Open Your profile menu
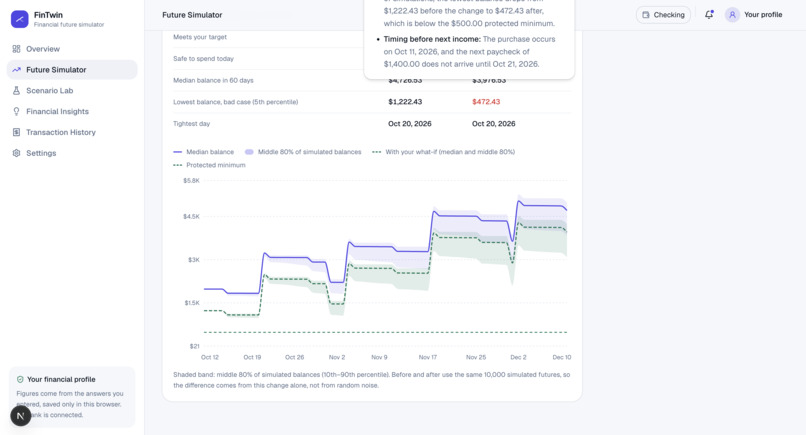806x435 pixels. [754, 14]
